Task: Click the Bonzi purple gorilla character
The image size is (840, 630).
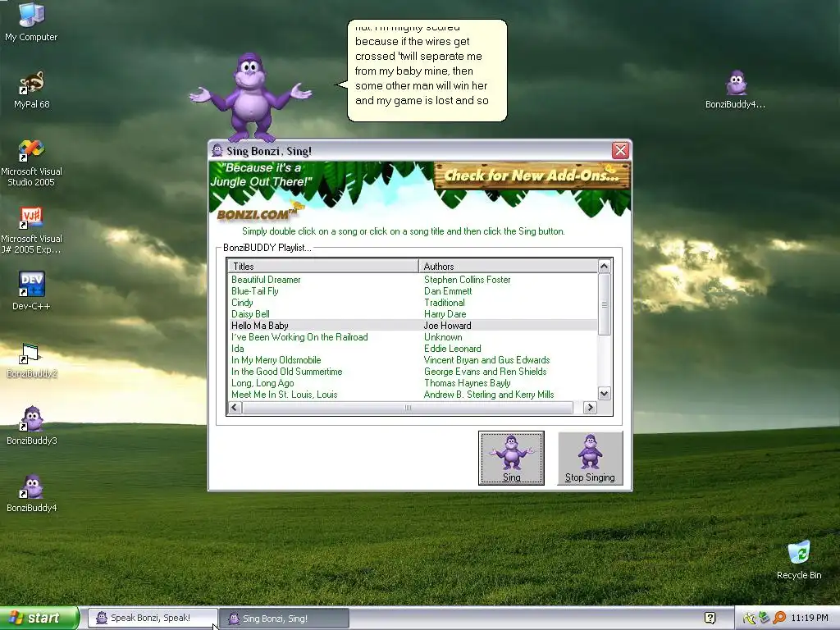Action: pos(251,97)
